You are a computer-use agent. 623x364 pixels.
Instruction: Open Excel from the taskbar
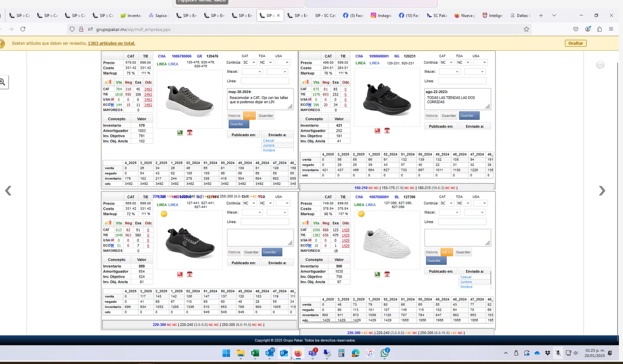pos(255,353)
